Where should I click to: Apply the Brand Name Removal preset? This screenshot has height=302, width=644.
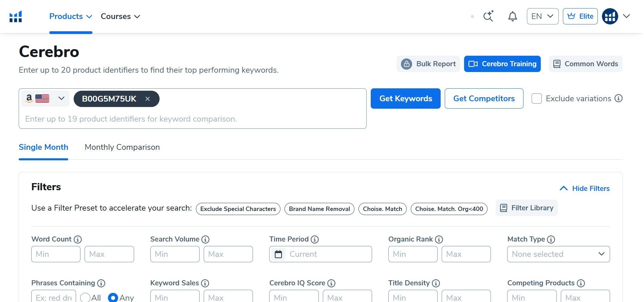(319, 209)
